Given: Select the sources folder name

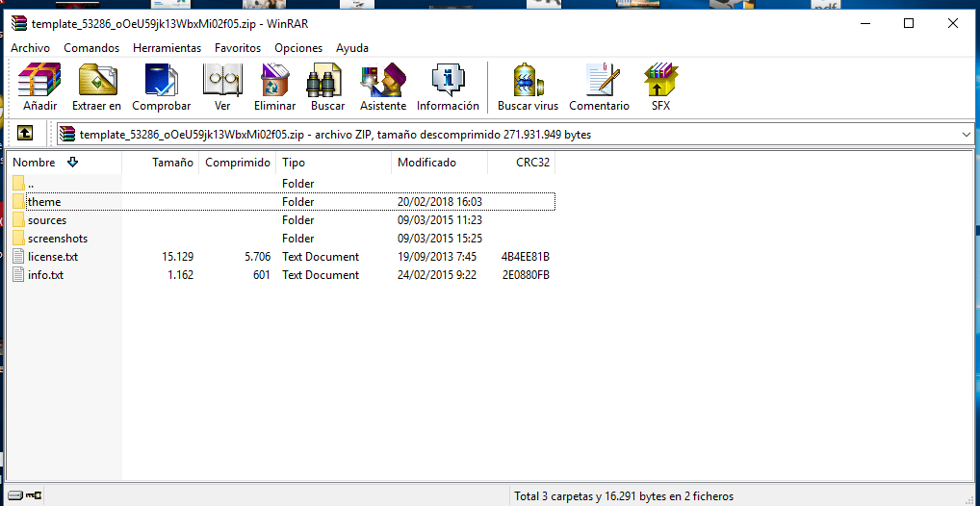Looking at the screenshot, I should point(47,220).
